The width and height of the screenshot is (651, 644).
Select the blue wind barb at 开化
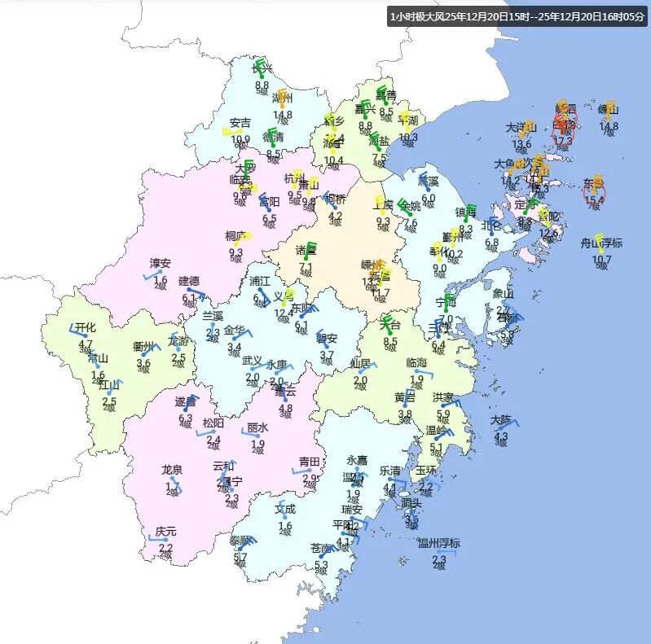(81, 333)
